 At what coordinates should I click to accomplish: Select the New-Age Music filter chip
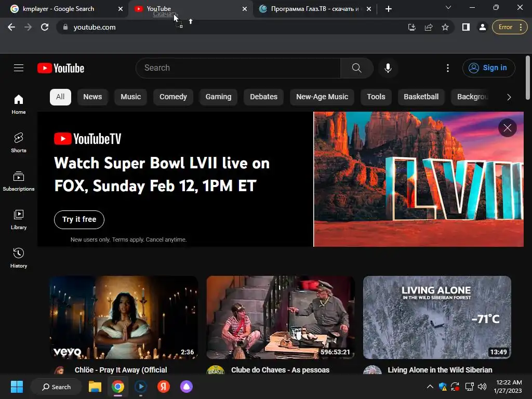pyautogui.click(x=322, y=97)
